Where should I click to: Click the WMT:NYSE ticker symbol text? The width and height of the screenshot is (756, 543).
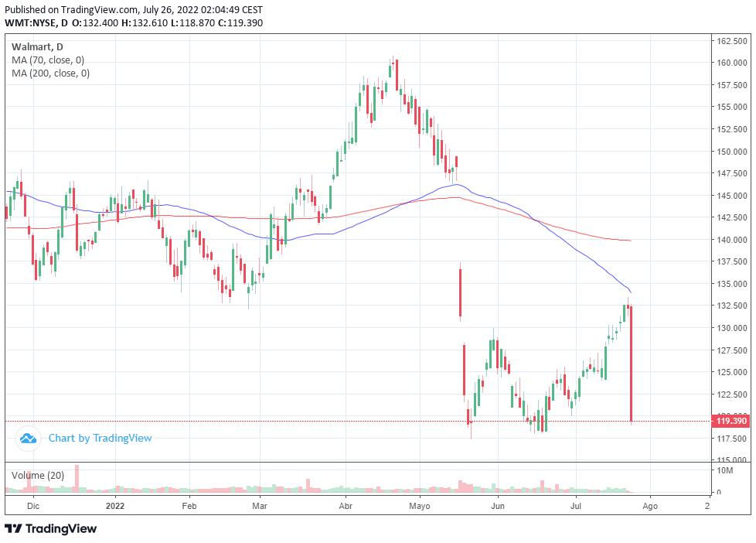pos(29,22)
